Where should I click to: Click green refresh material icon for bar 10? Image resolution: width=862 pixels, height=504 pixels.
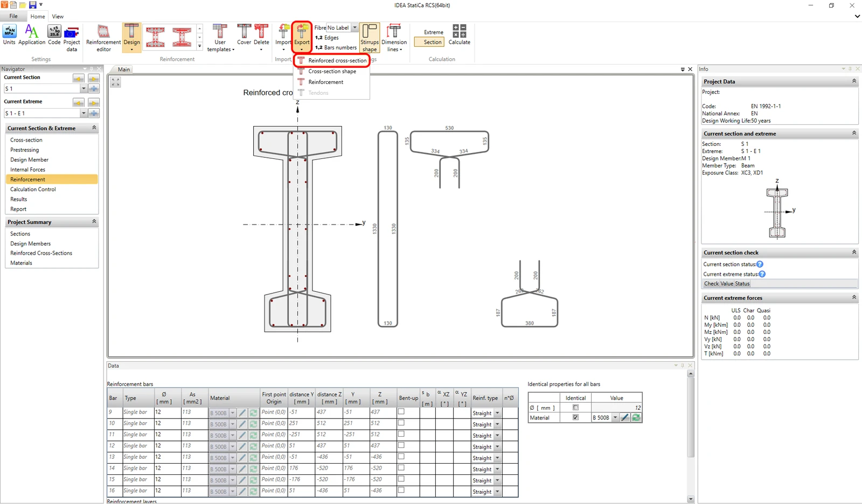click(253, 424)
